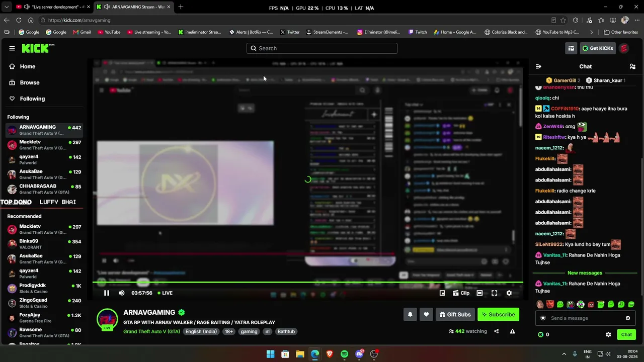
Task: Jump to New messages in chat
Action: [x=585, y=273]
